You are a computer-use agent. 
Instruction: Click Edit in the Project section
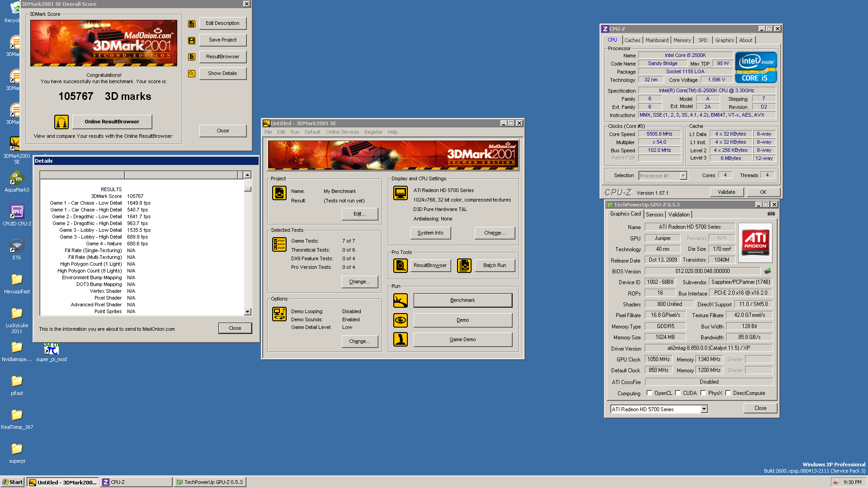[360, 214]
